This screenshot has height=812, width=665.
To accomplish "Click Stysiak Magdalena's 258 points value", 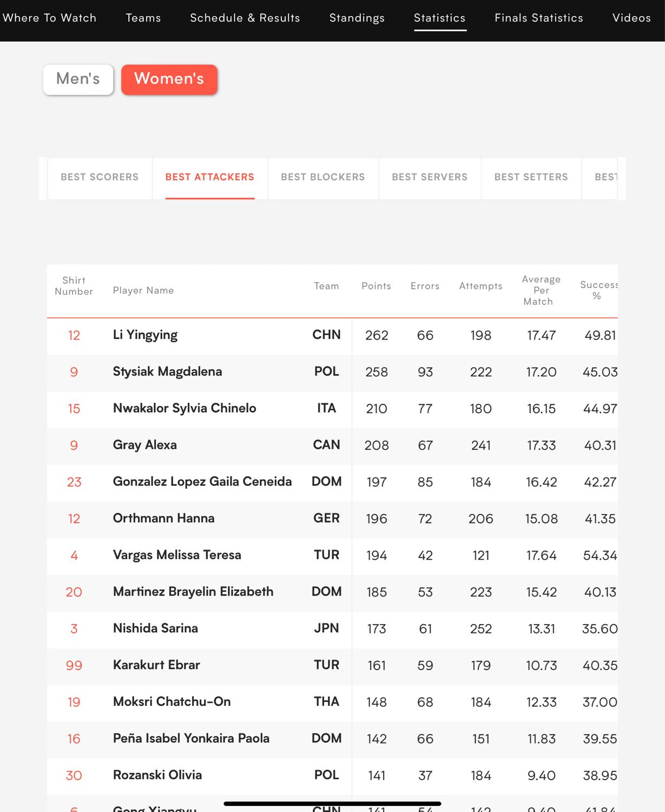I will coord(377,372).
